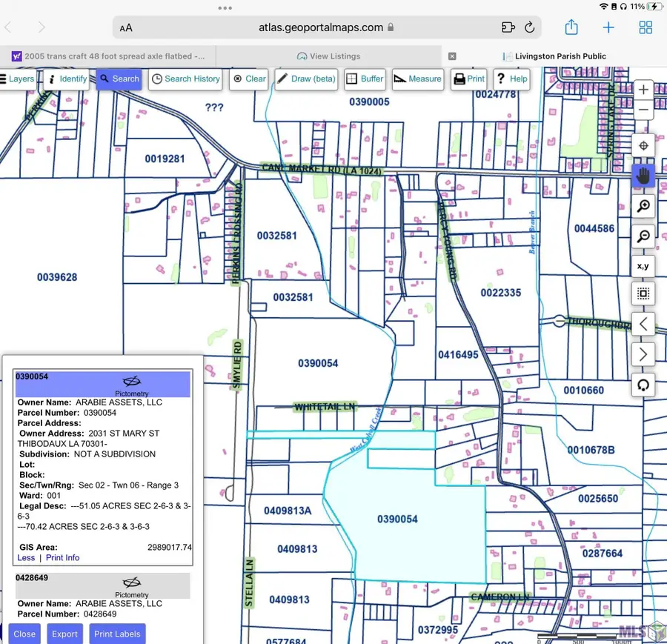Go to next map extent

(x=643, y=354)
